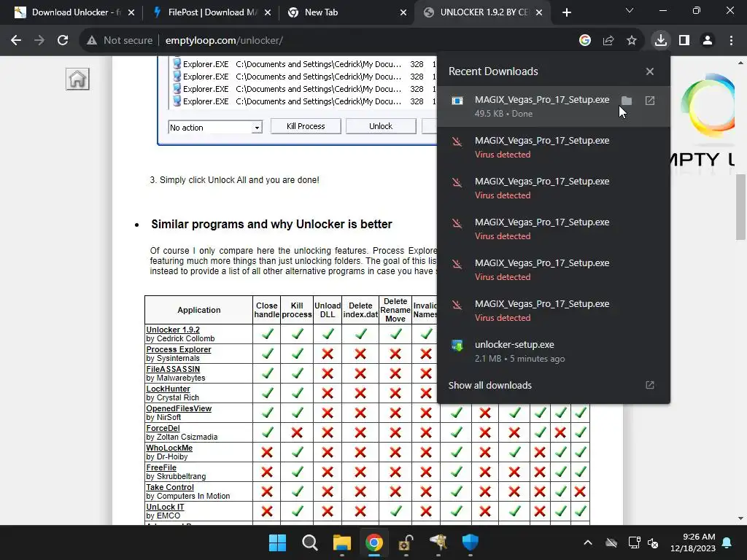Image resolution: width=747 pixels, height=560 pixels.
Task: Open the Take Control link
Action: point(170,487)
